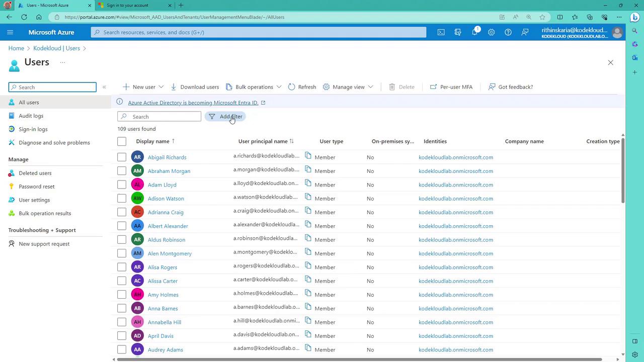Click the Refresh icon in toolbar
The height and width of the screenshot is (362, 644).
(x=292, y=87)
